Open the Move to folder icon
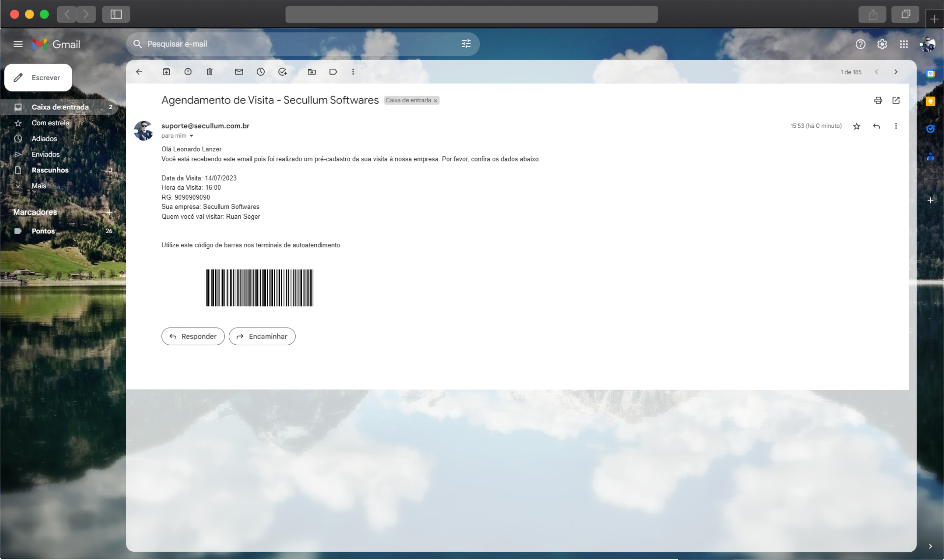The image size is (944, 560). (x=312, y=72)
